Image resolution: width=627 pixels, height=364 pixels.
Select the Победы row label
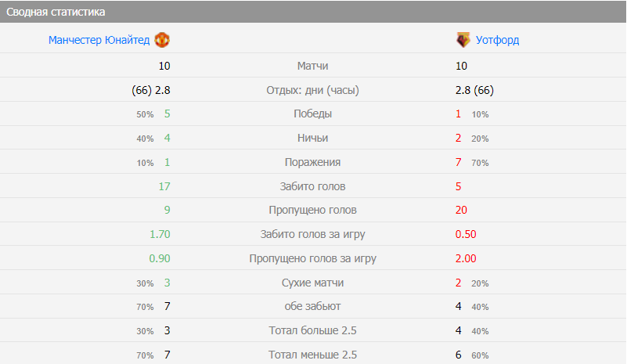(313, 114)
